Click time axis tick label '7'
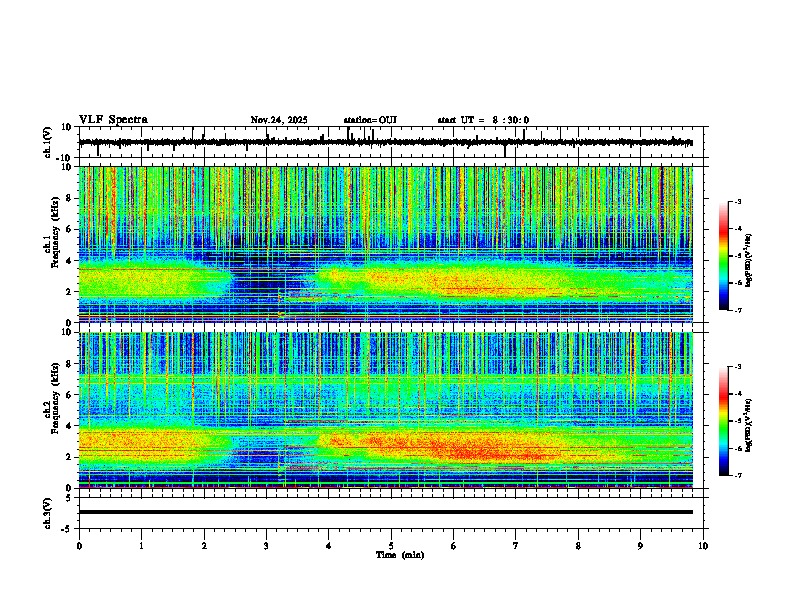This screenshot has width=792, height=612. pos(516,546)
